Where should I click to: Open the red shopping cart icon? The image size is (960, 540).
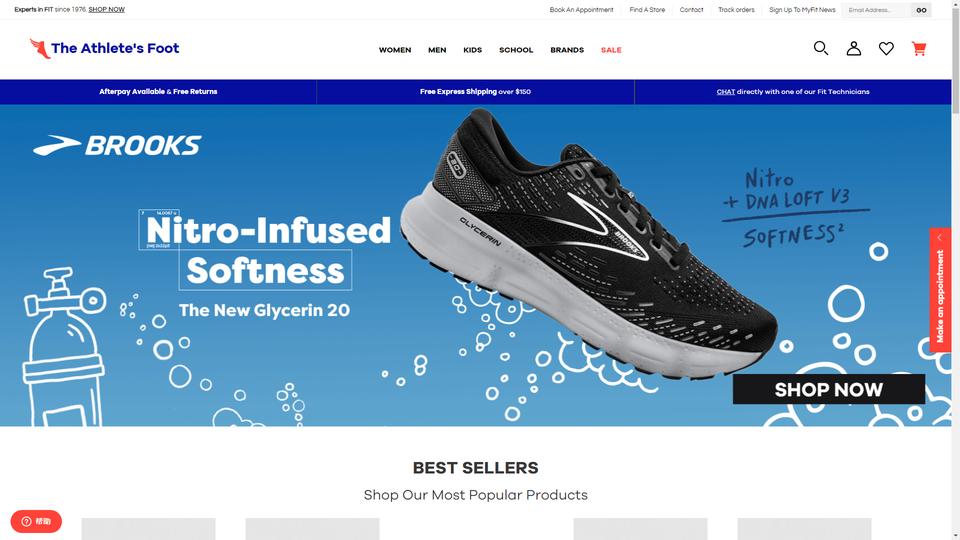click(918, 48)
